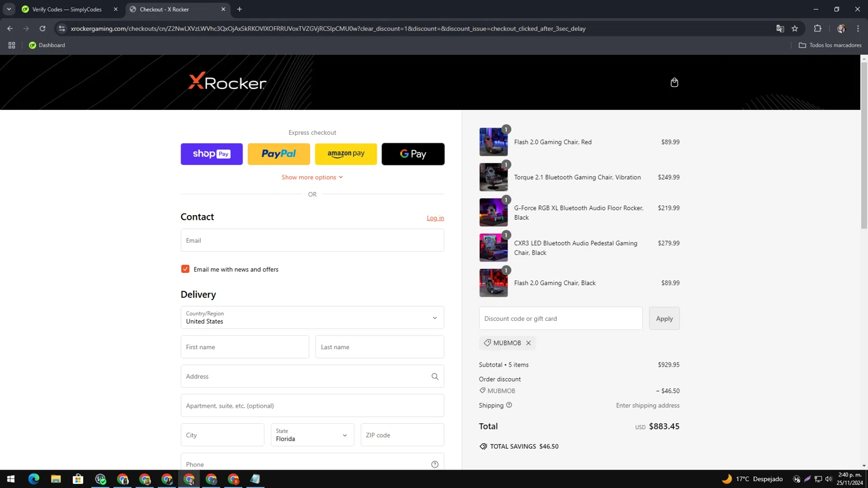Open the clock showing 2:40 p. m.

pyautogui.click(x=849, y=479)
